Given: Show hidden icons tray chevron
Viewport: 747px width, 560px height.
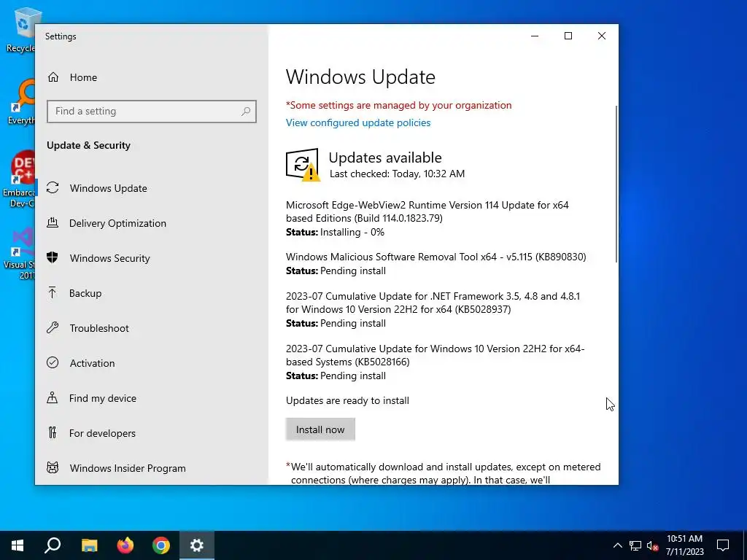Looking at the screenshot, I should coord(617,545).
